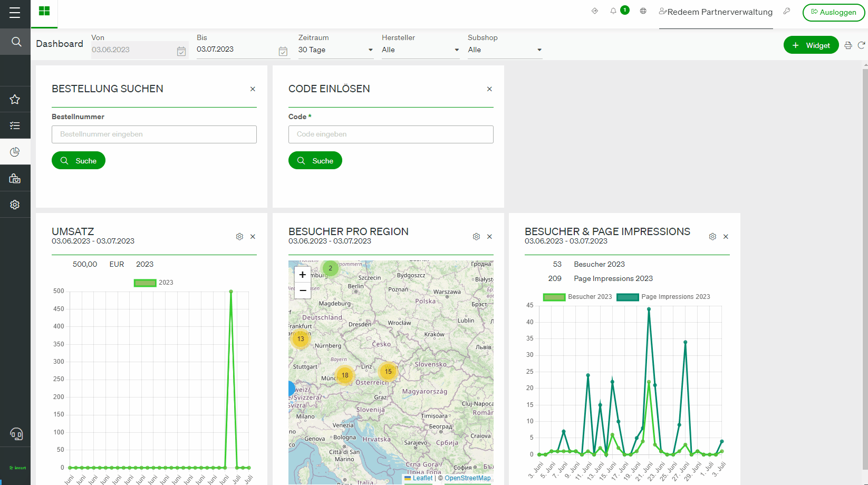The image size is (868, 485).
Task: Close the Code Einlösen widget
Action: 489,89
